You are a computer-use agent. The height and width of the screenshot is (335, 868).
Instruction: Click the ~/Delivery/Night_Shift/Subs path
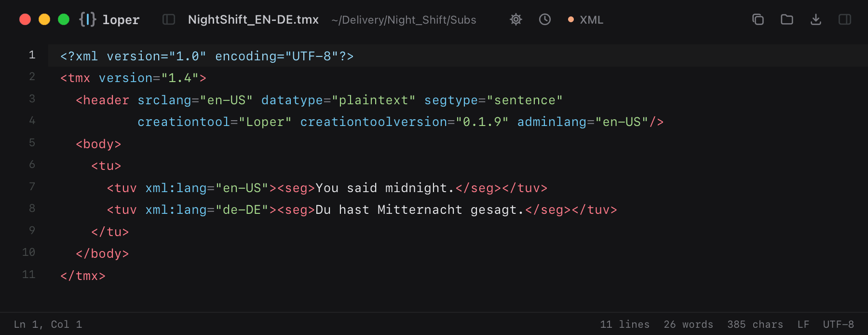[404, 20]
